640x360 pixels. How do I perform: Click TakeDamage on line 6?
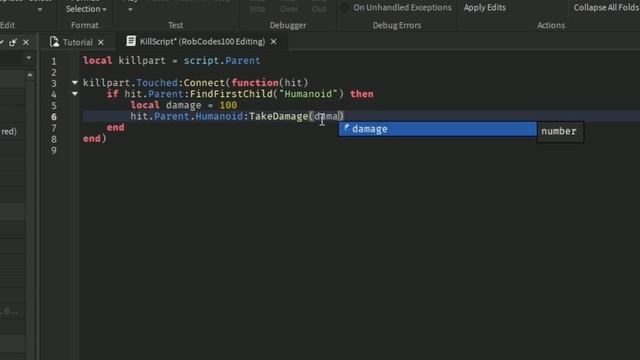pos(278,116)
